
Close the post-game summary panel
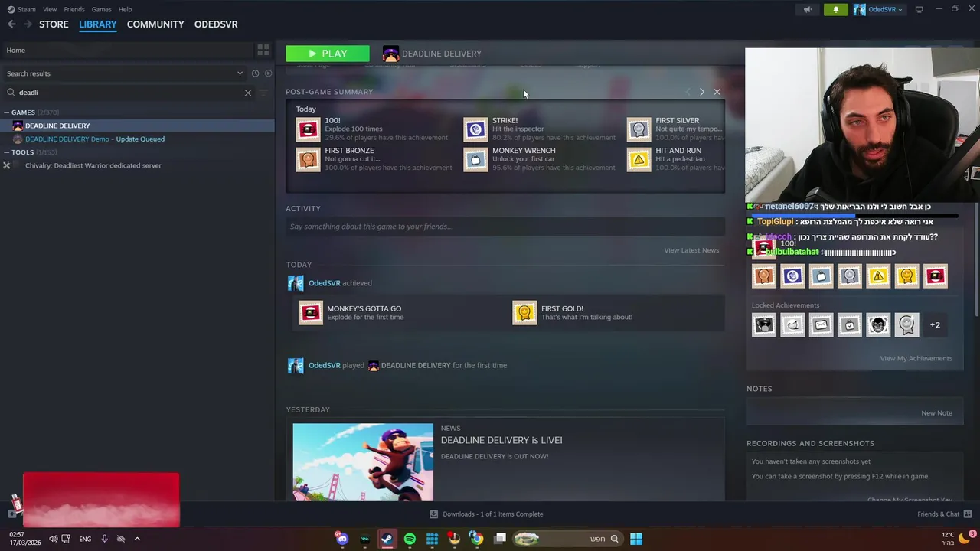coord(717,92)
